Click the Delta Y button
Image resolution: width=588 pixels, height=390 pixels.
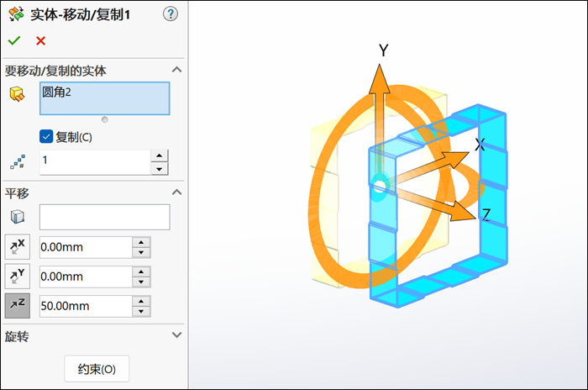(x=18, y=277)
